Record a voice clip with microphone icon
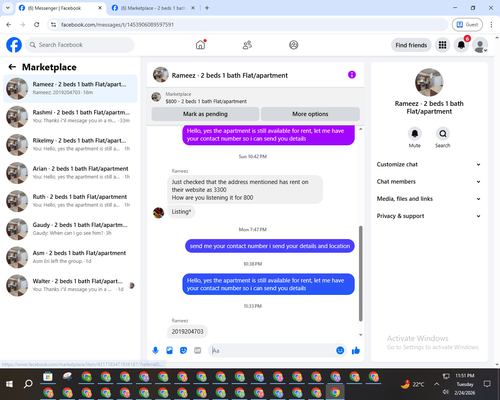 [x=155, y=350]
